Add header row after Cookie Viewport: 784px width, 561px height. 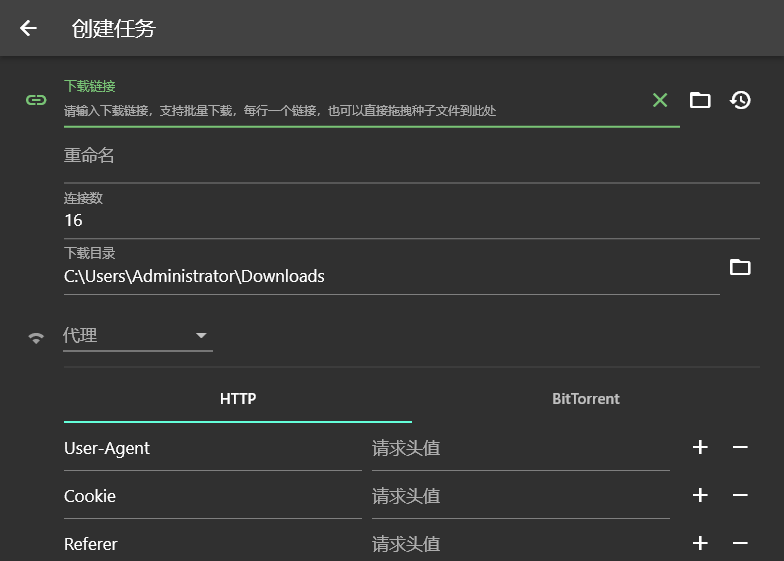[700, 496]
